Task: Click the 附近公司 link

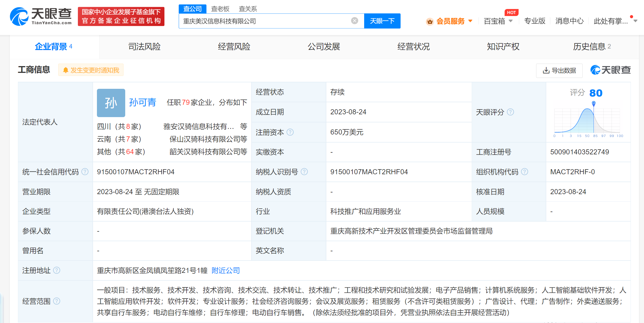Action: coord(226,270)
